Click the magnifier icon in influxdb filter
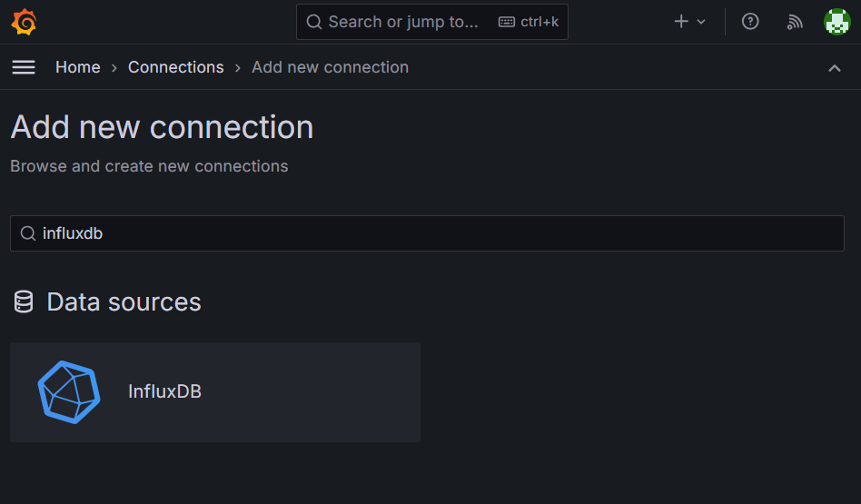Image resolution: width=861 pixels, height=504 pixels. pos(28,233)
